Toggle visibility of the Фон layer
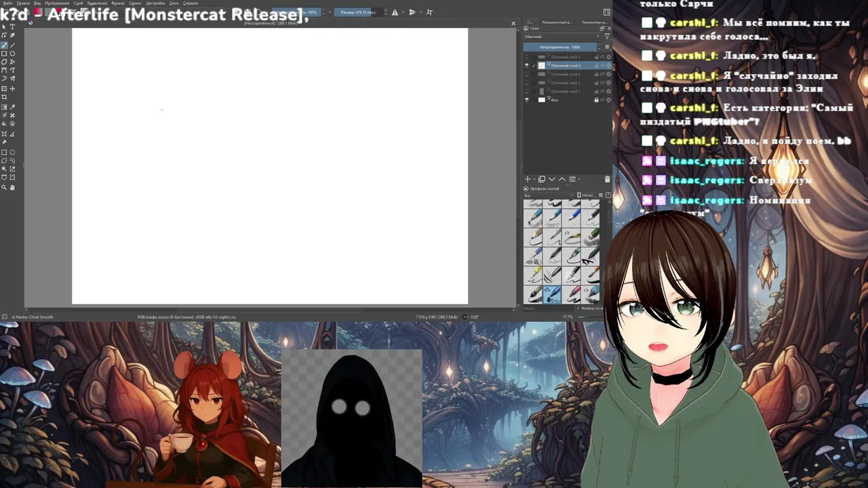This screenshot has height=488, width=868. pos(527,100)
